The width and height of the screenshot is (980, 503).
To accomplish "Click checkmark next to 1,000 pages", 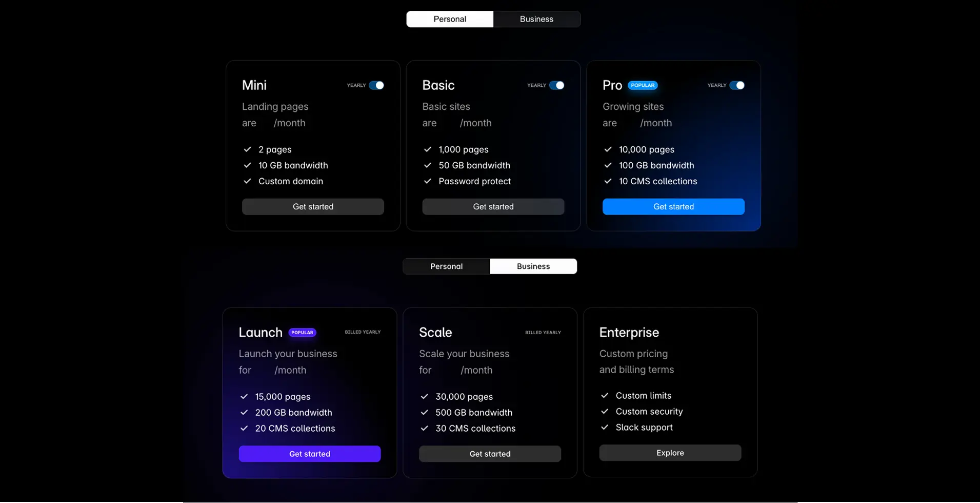I will [x=428, y=149].
